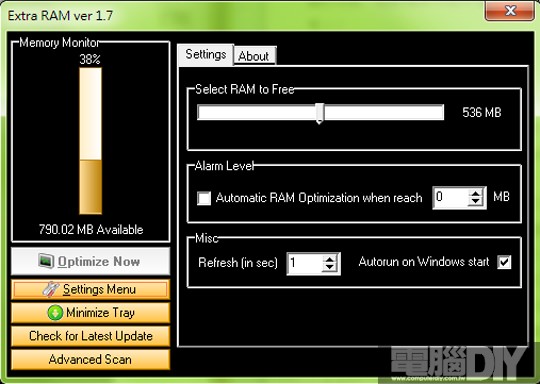540x384 pixels.
Task: Start the Advanced Scan
Action: [91, 360]
